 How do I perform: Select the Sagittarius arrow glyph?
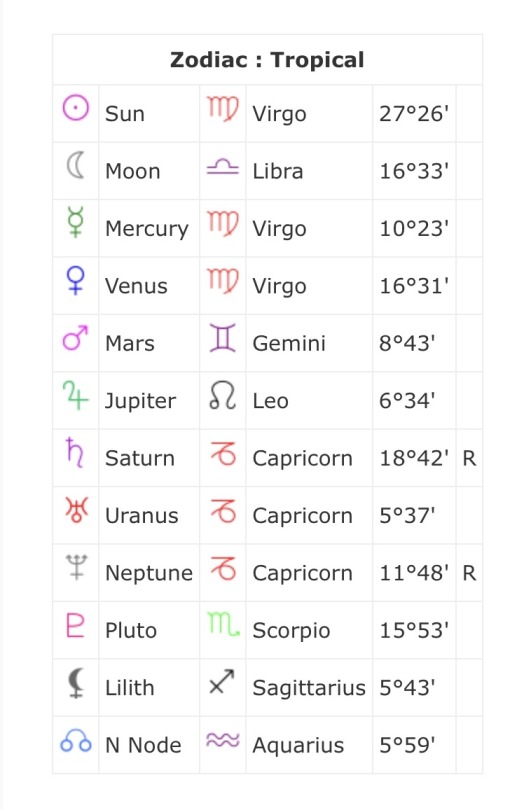(222, 682)
